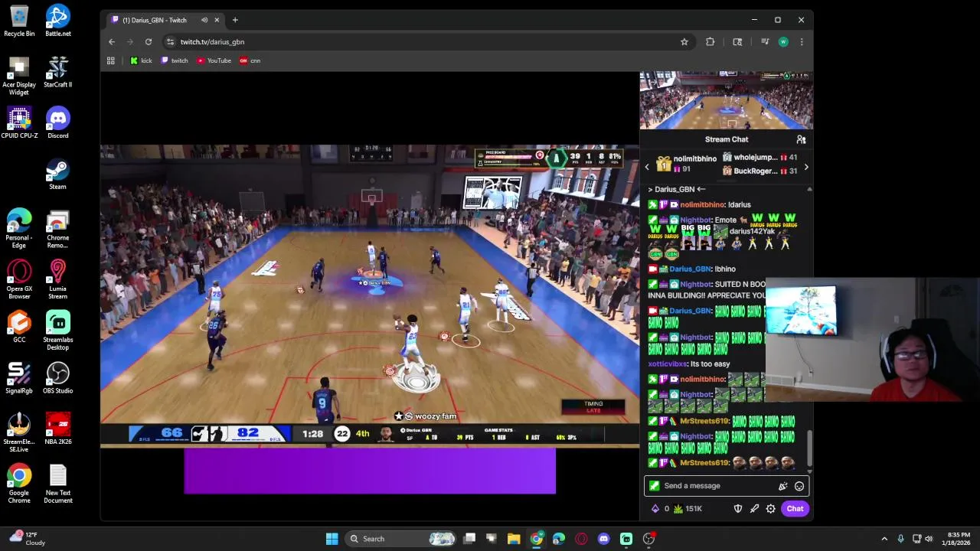Send message with the Chat button

(x=795, y=509)
